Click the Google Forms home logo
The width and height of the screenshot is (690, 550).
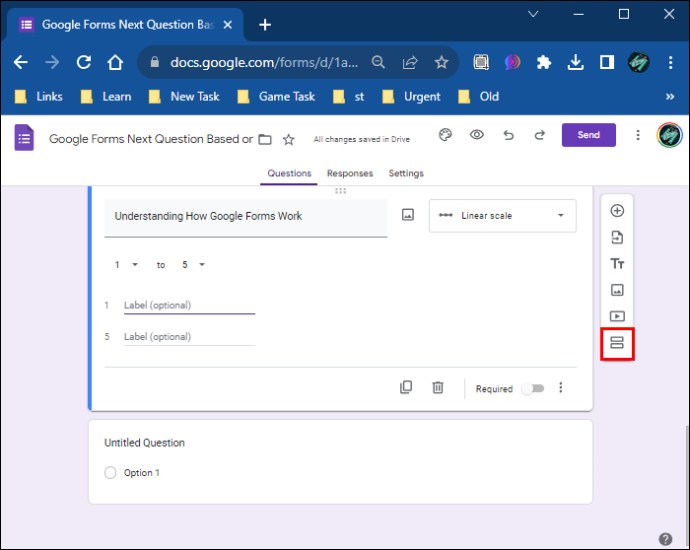(x=24, y=138)
